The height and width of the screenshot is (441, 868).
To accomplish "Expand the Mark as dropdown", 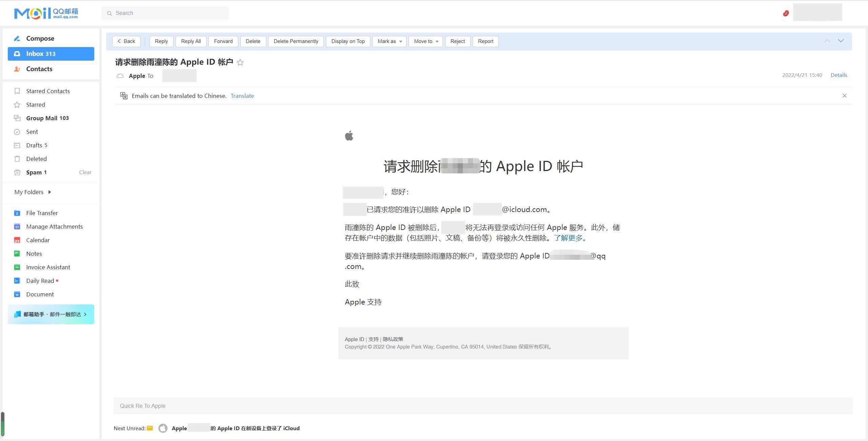I will click(x=389, y=41).
